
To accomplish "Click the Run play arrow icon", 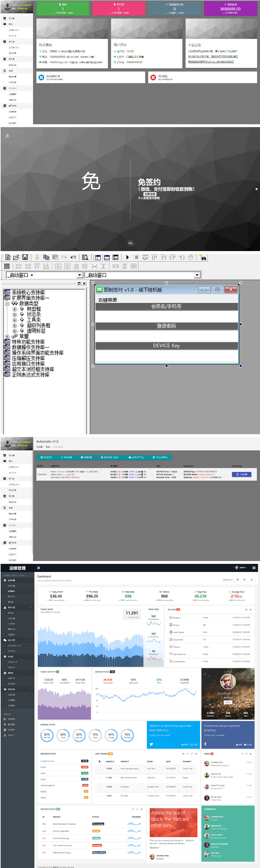I will (127, 257).
